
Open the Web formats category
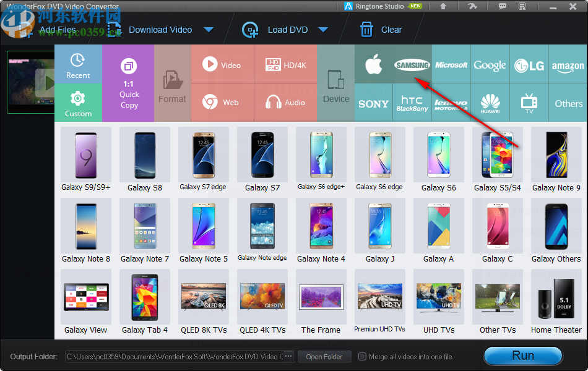click(223, 103)
